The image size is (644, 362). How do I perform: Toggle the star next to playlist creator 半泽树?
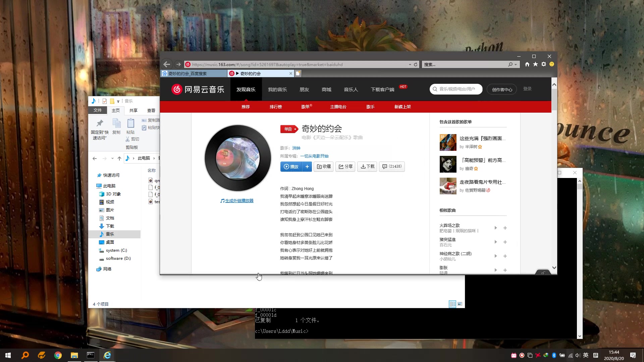(480, 147)
